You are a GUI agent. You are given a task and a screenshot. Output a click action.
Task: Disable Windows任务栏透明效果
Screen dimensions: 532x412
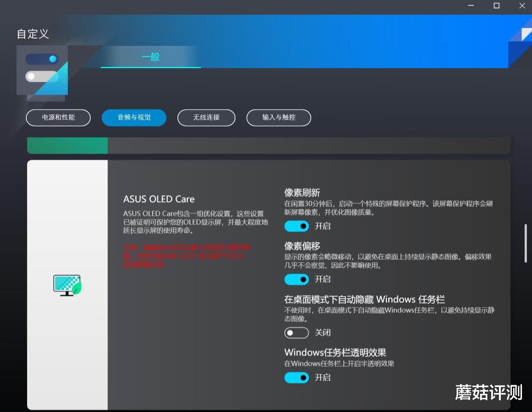tap(296, 377)
